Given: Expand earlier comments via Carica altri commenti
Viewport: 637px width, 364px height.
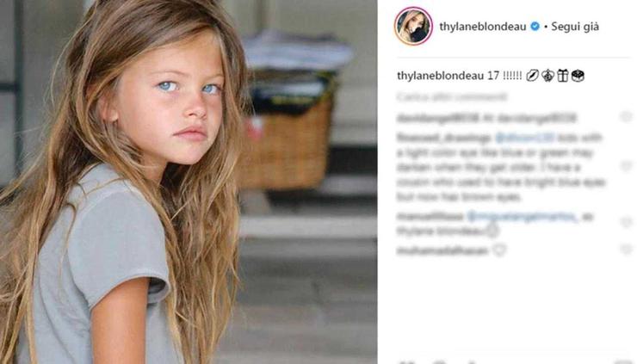Looking at the screenshot, I should click(452, 96).
